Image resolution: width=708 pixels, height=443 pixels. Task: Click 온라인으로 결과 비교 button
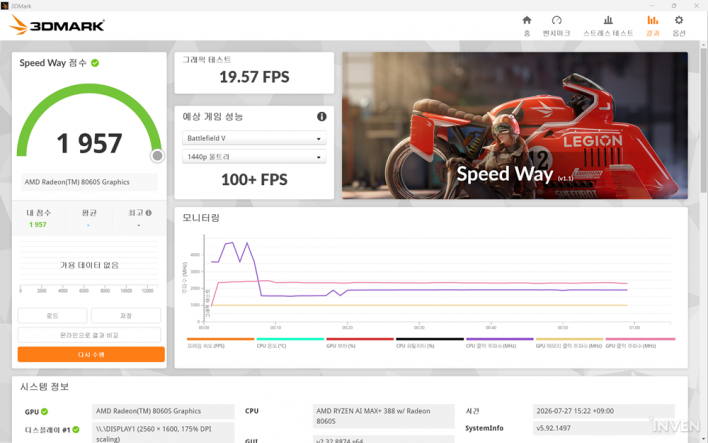pyautogui.click(x=89, y=335)
